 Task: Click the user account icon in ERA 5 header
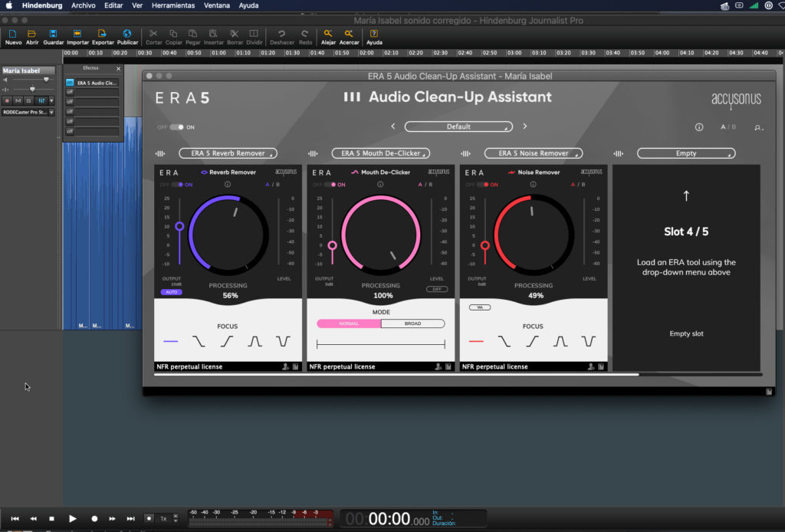[758, 127]
